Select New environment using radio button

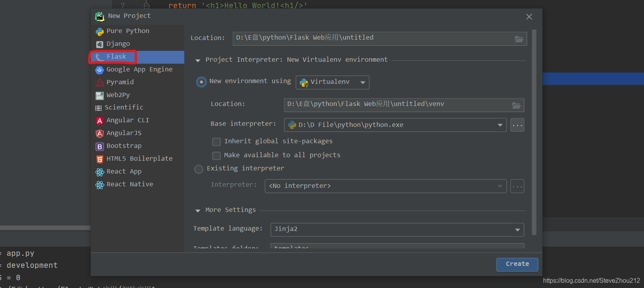coord(201,82)
